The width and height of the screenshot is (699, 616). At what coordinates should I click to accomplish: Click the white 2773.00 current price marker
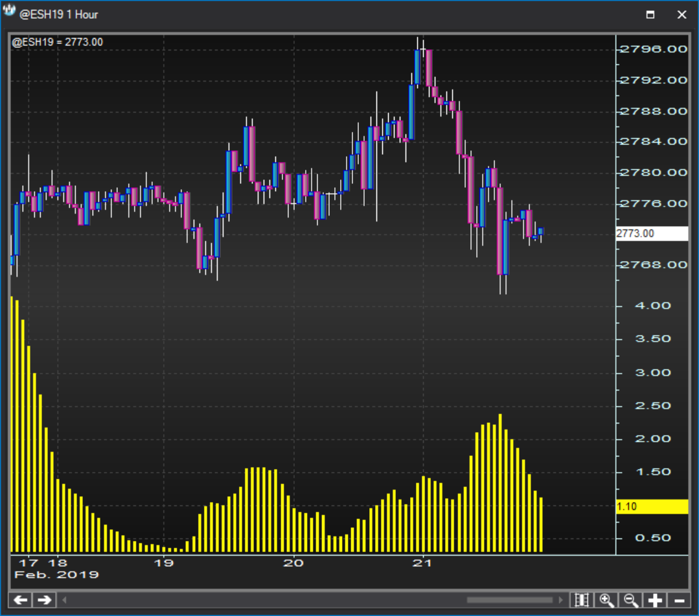tap(652, 234)
